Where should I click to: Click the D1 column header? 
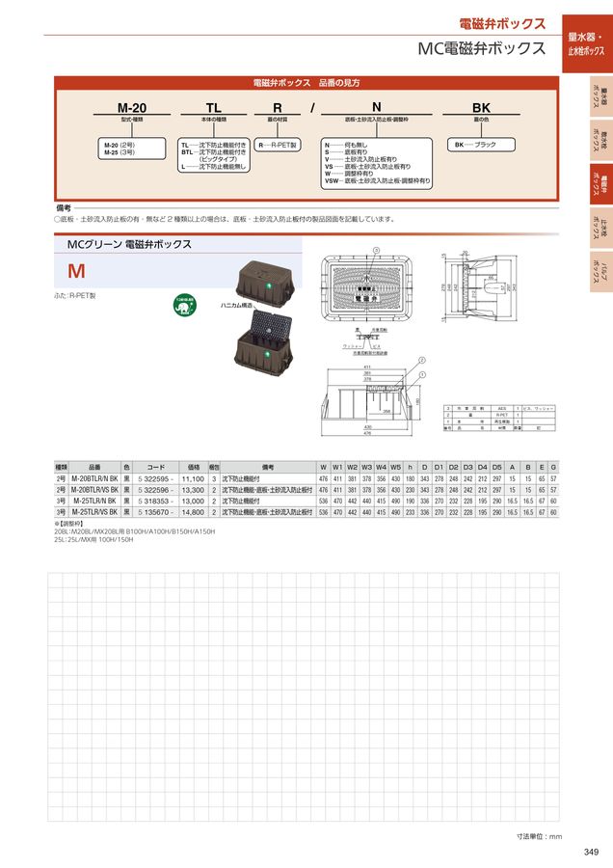click(x=439, y=467)
